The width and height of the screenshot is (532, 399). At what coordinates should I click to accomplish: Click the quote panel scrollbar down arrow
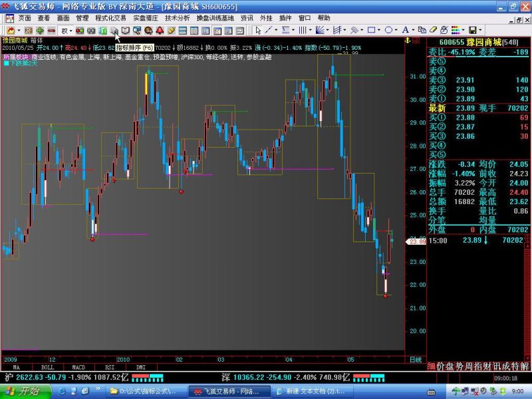(x=528, y=359)
